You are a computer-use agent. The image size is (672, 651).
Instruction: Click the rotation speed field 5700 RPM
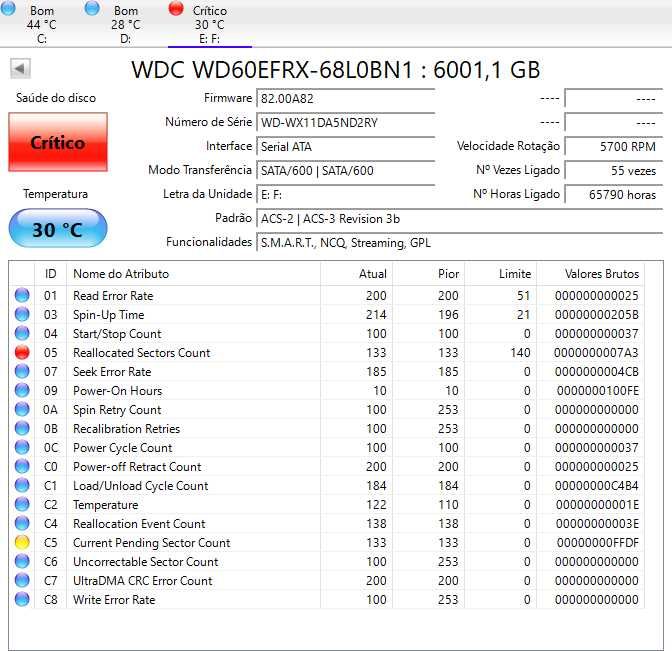(614, 147)
